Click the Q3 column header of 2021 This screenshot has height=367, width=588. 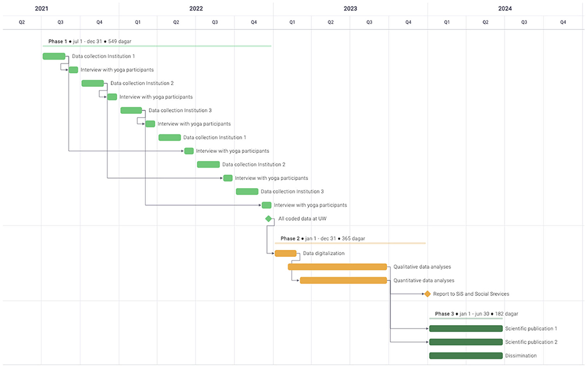click(60, 22)
